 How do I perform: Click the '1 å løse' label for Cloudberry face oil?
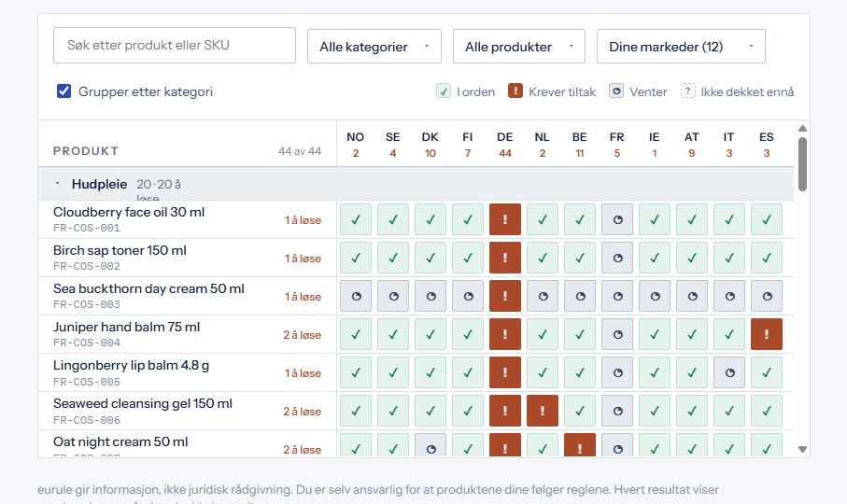(x=303, y=220)
